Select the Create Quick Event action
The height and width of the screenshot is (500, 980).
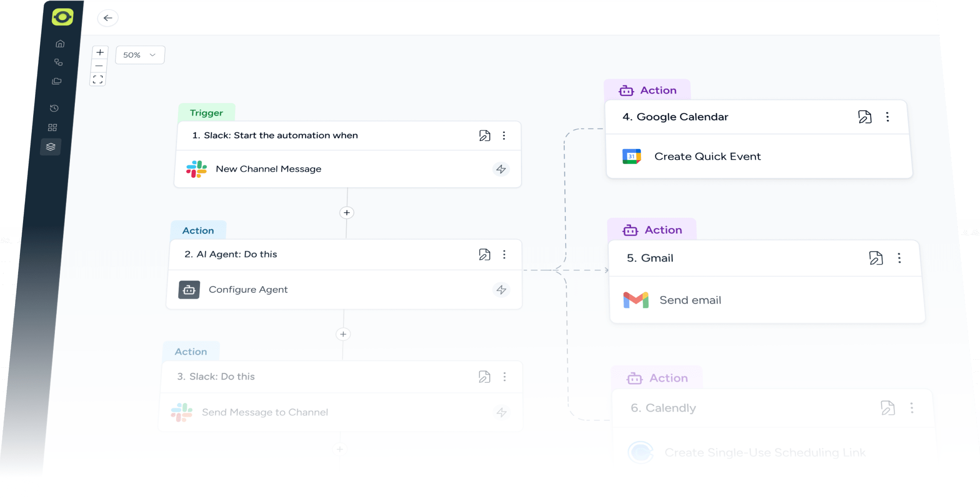[x=707, y=157]
